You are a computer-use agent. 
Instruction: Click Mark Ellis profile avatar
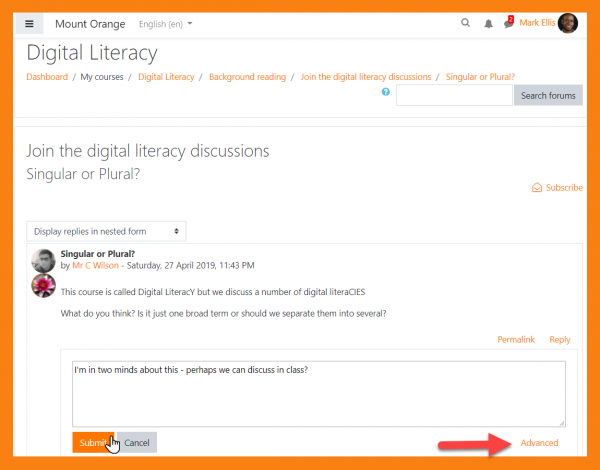568,23
